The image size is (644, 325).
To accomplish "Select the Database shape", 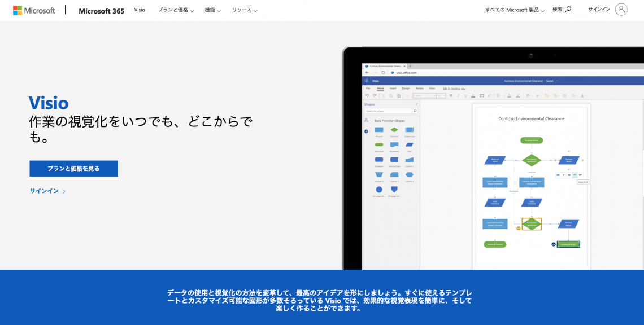I will (x=379, y=160).
